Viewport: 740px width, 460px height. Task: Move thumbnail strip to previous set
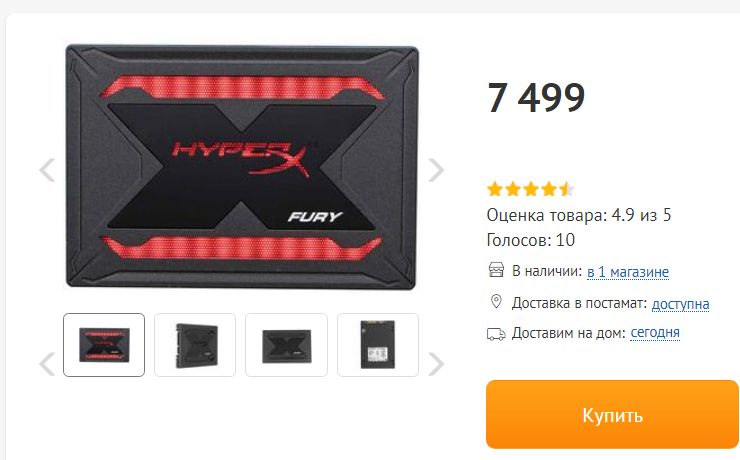[x=47, y=364]
